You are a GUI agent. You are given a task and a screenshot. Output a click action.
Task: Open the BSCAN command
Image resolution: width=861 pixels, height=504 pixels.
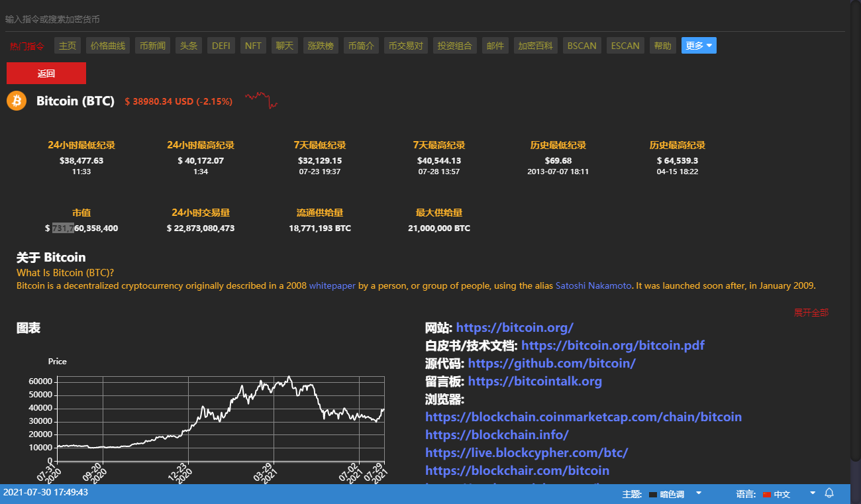582,46
